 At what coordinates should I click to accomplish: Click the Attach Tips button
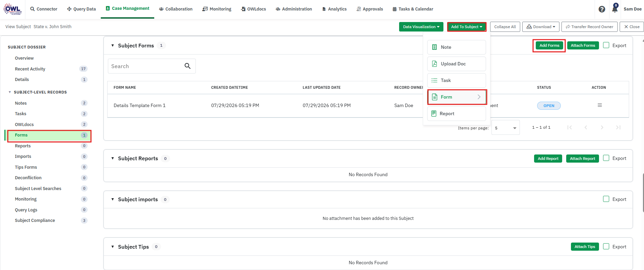click(584, 247)
